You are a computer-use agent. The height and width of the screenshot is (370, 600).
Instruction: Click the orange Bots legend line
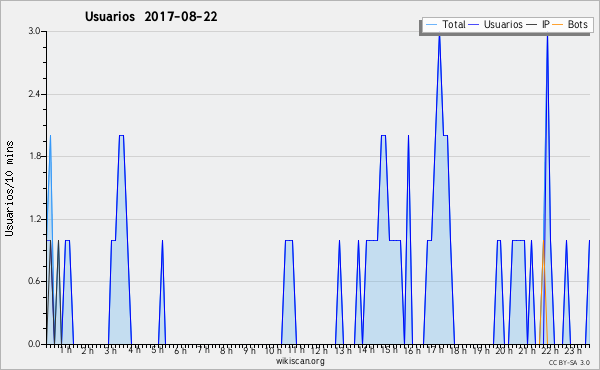click(558, 25)
